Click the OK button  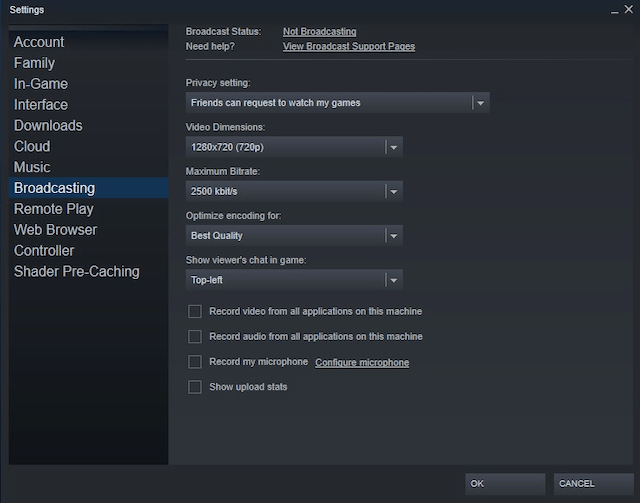tap(505, 484)
